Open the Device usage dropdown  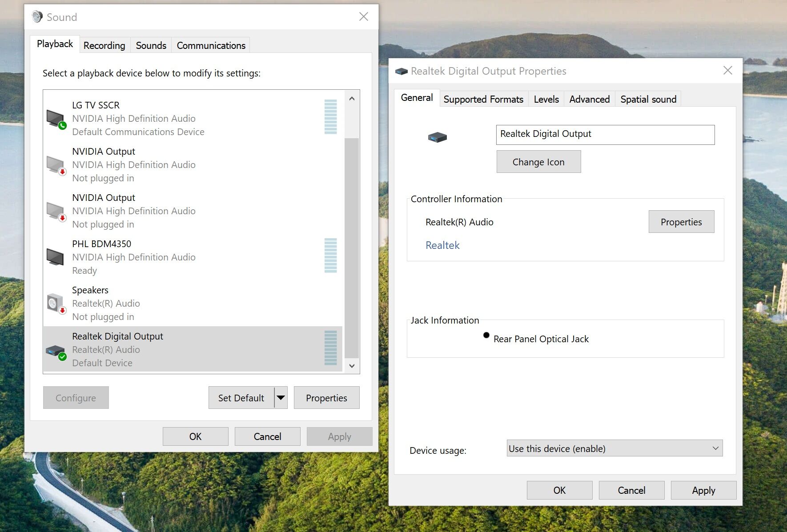pos(614,448)
